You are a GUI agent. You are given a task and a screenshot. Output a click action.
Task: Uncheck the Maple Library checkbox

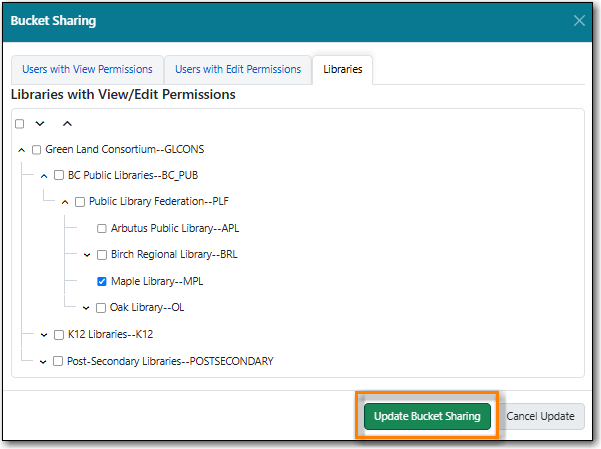pos(102,282)
